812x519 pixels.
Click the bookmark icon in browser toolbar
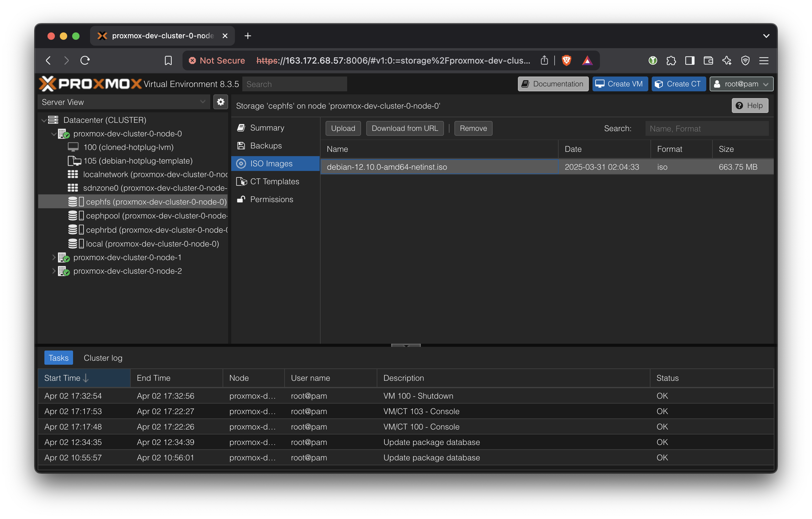point(168,60)
